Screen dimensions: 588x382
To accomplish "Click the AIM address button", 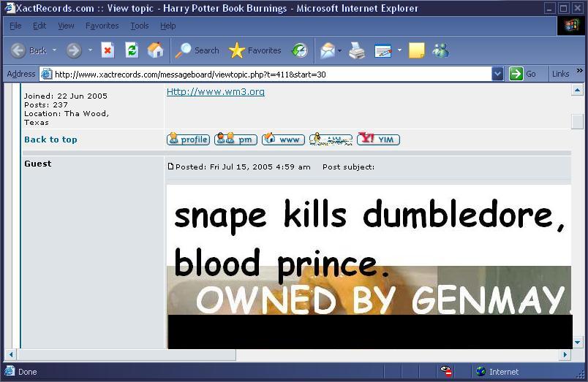I will point(331,140).
